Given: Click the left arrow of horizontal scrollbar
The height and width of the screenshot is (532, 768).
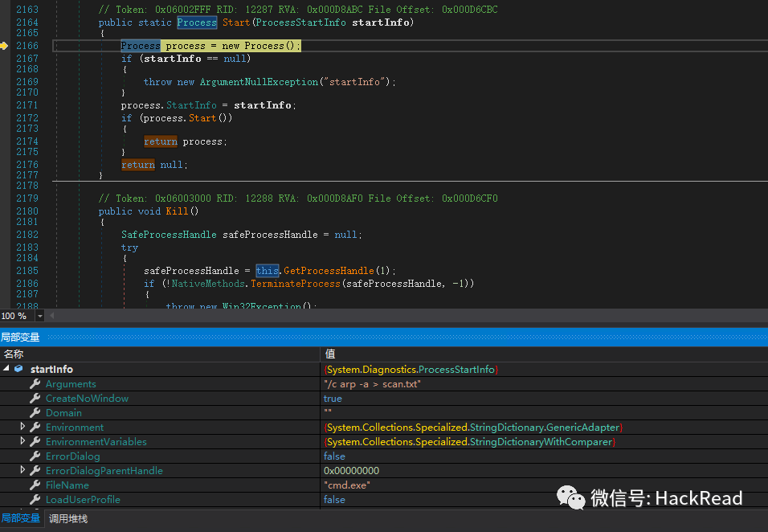Looking at the screenshot, I should tap(52, 316).
